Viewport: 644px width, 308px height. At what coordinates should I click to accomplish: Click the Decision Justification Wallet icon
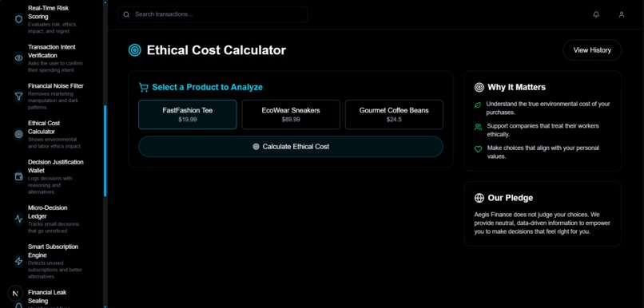(x=19, y=177)
